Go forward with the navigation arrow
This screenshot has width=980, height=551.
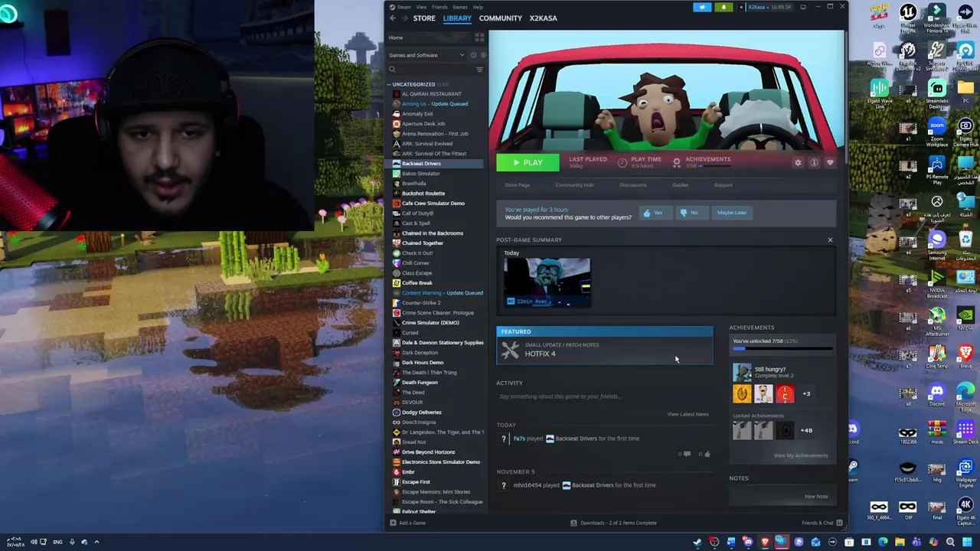click(404, 18)
